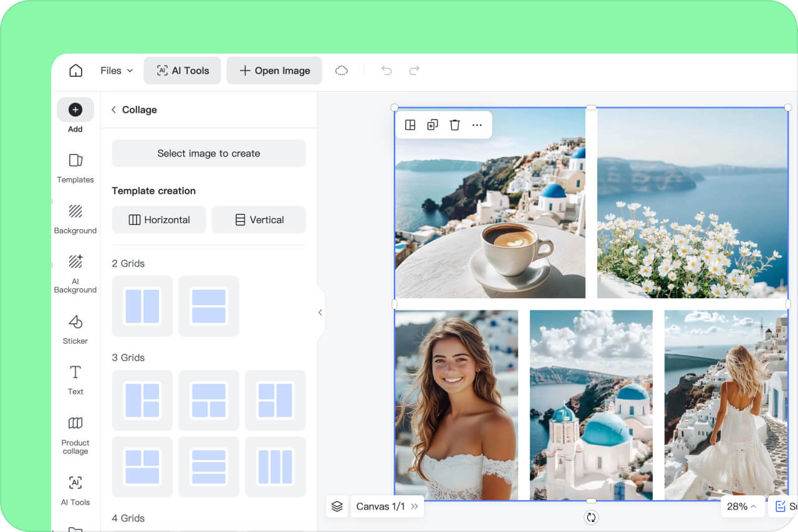Select 3 Grids layout with left tall cell
Screen dimensions: 798x532
(x=142, y=401)
